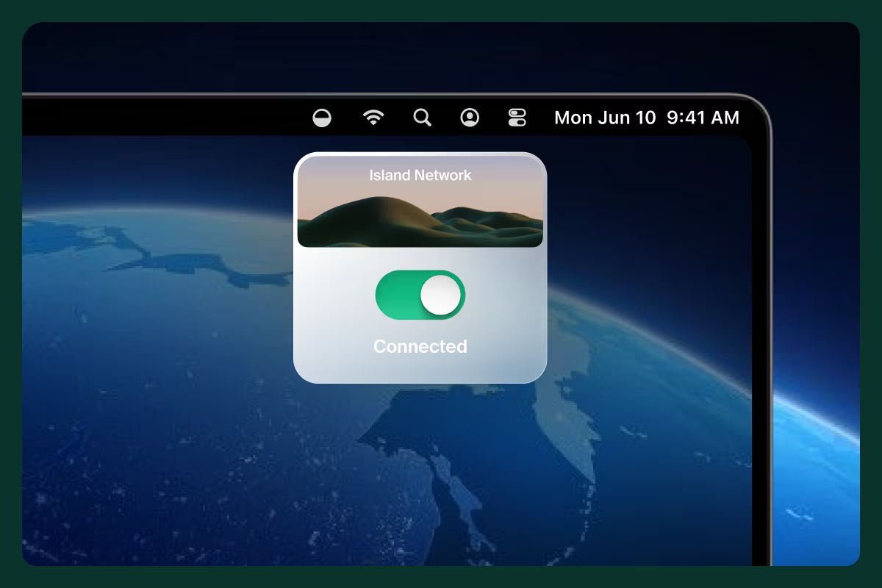Open Control Center icon in menu bar
The image size is (882, 588).
pyautogui.click(x=517, y=118)
